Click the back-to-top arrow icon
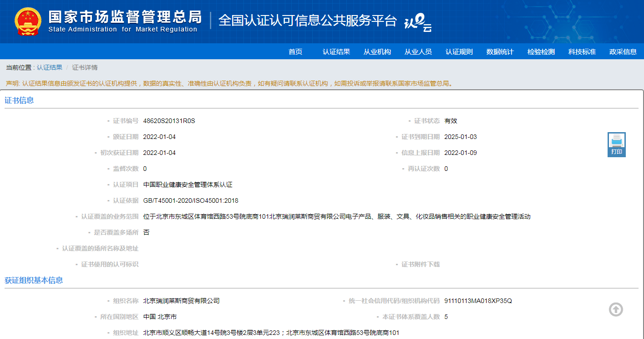The image size is (644, 339). point(616,309)
